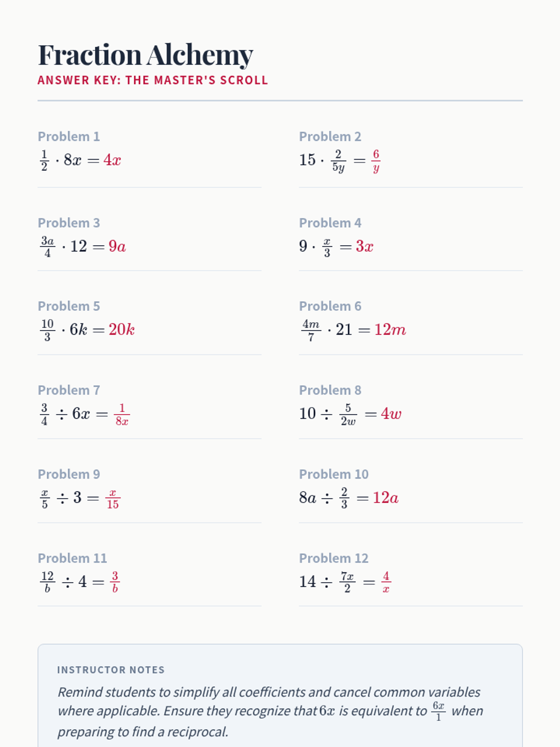Click the Fraction Alchemy title

click(146, 55)
